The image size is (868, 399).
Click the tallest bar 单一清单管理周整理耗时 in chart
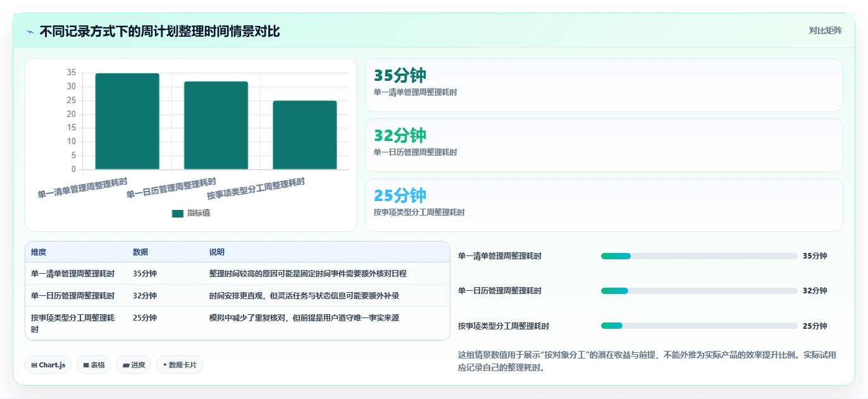tap(127, 121)
